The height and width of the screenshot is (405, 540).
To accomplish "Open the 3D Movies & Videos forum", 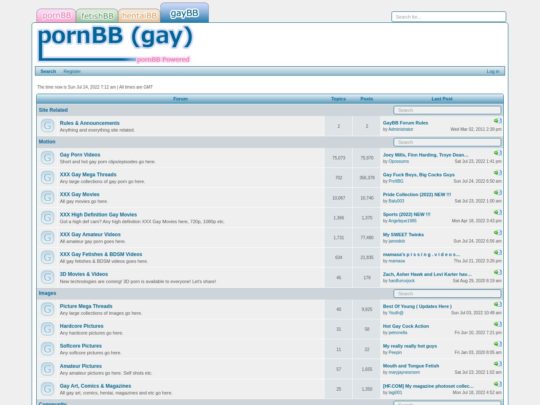I will 84,274.
